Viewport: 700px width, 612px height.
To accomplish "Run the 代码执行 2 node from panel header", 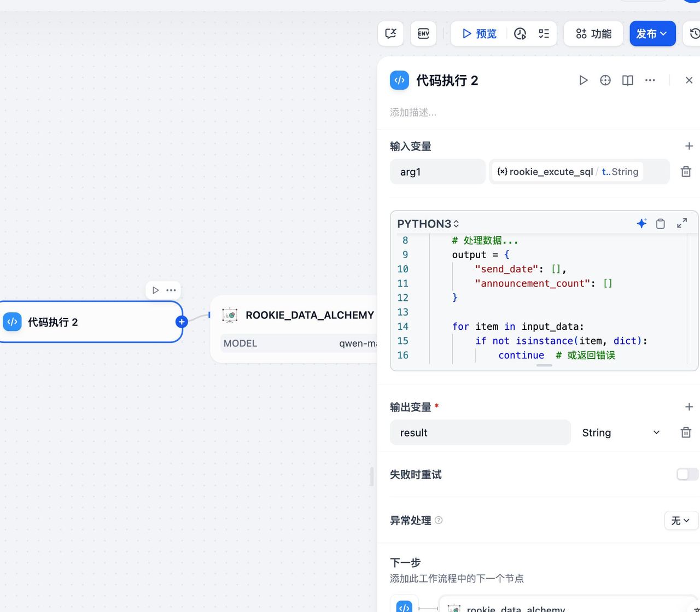I will (583, 80).
